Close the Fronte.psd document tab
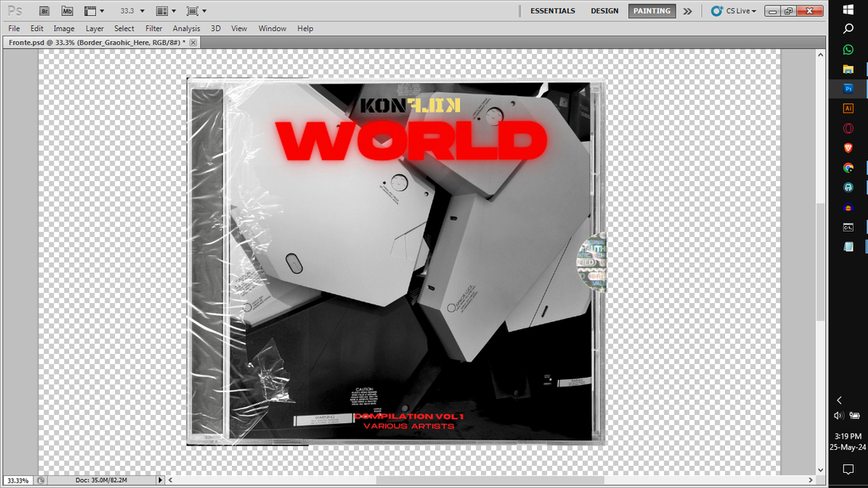 coord(193,43)
